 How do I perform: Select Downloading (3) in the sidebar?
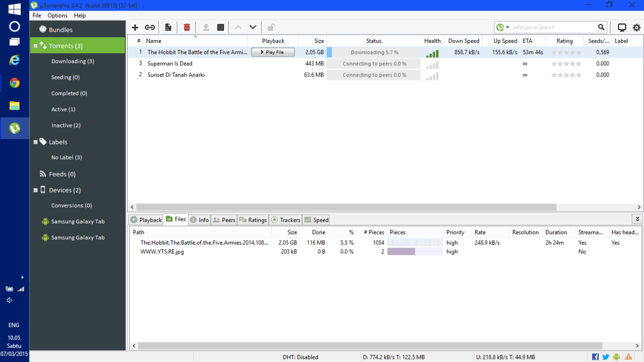(x=72, y=61)
